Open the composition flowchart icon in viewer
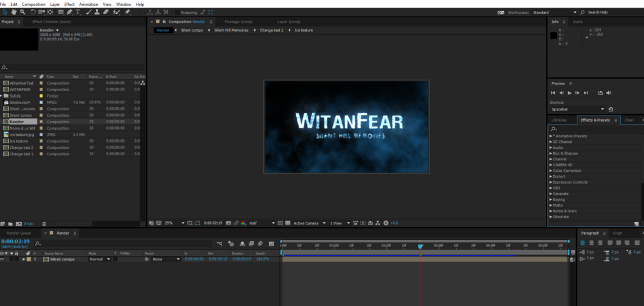 click(x=377, y=223)
